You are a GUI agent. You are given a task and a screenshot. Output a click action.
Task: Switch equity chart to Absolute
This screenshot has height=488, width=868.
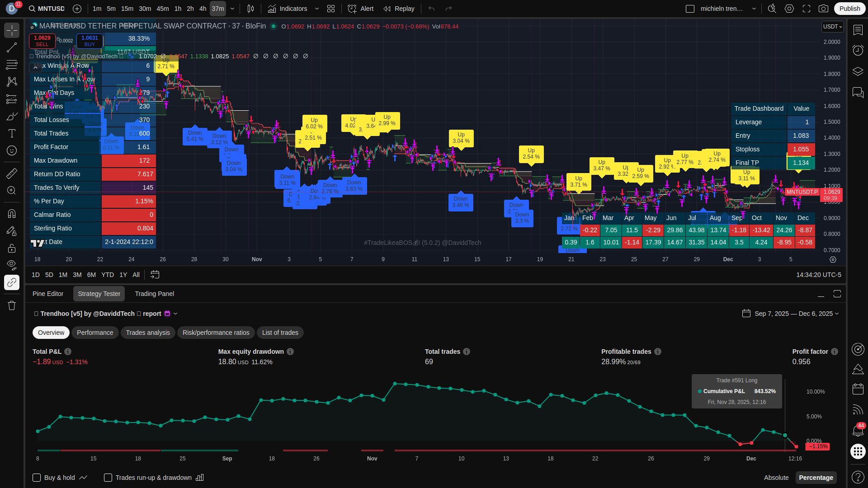click(776, 478)
